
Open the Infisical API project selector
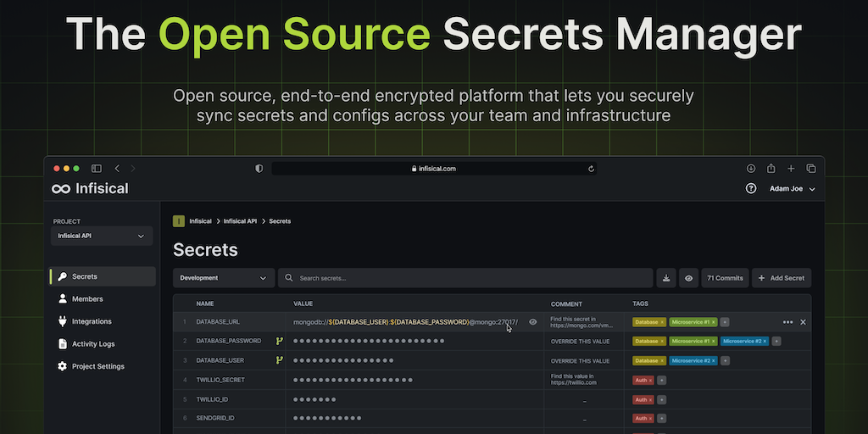(x=102, y=236)
